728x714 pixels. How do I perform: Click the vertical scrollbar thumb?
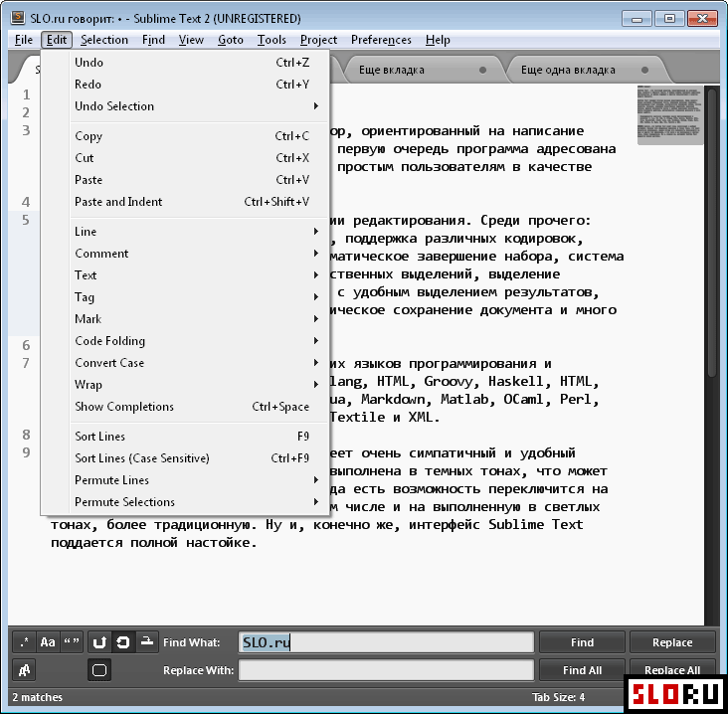pyautogui.click(x=712, y=232)
